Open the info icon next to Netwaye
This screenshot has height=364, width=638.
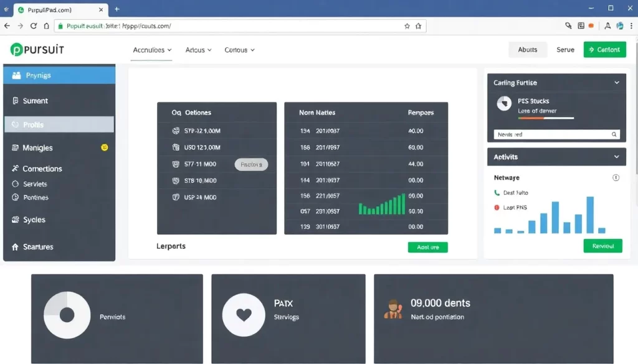(x=616, y=177)
